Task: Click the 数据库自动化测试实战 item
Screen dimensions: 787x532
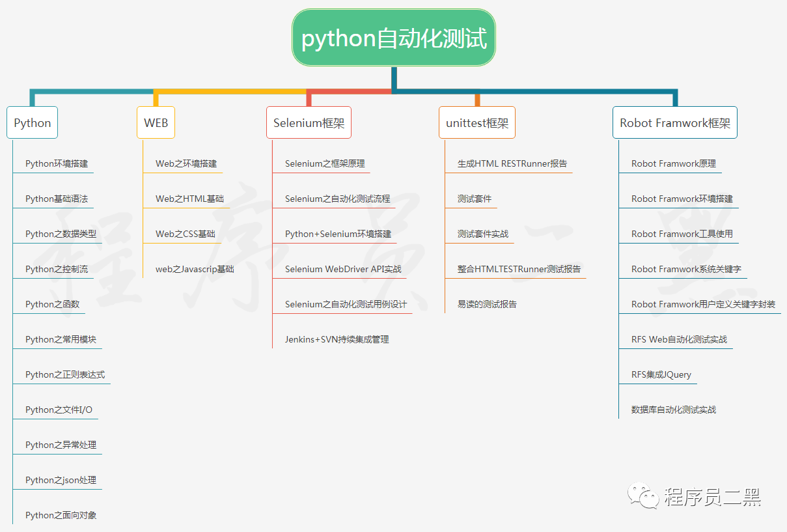Action: click(674, 410)
